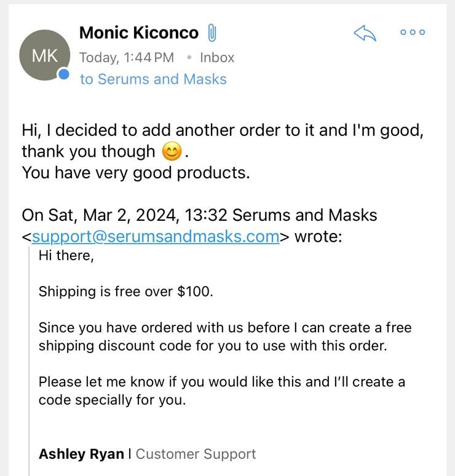Click the "Today, 1:44 PM" timestamp
The height and width of the screenshot is (476, 455).
point(127,58)
